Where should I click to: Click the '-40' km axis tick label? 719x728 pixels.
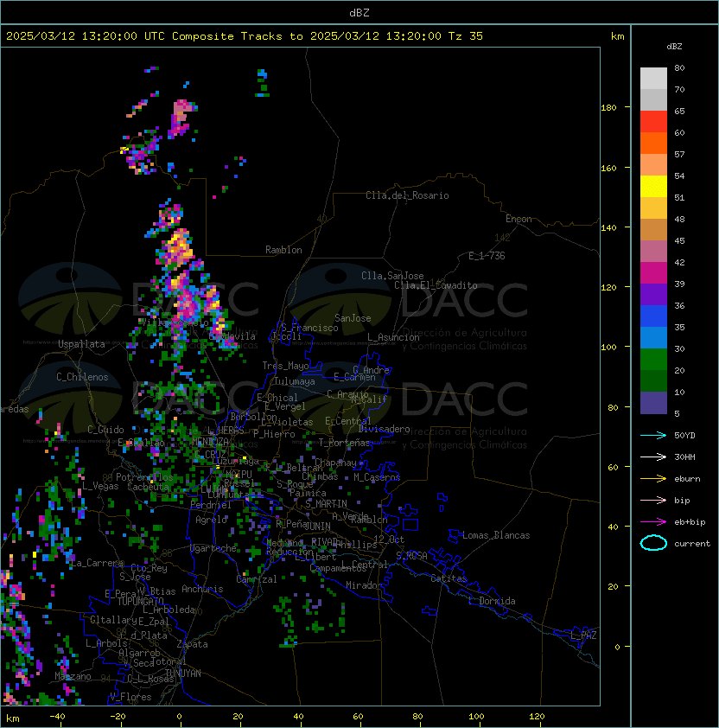coord(57,717)
